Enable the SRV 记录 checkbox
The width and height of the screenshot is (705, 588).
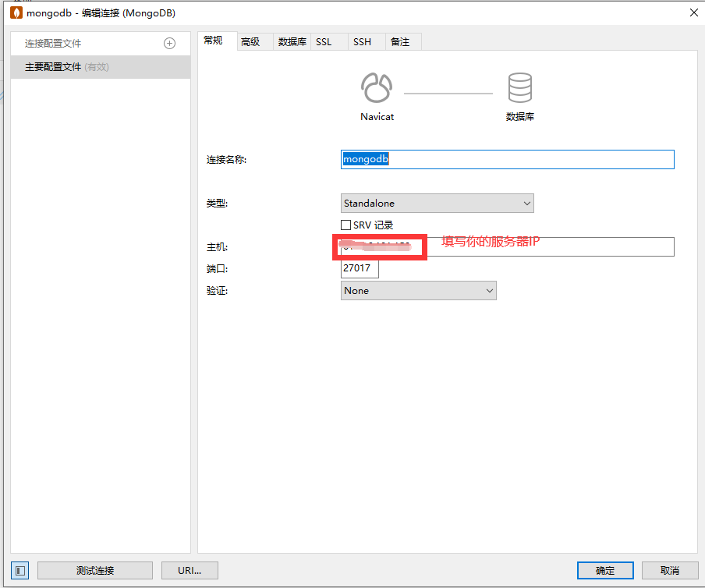(x=345, y=225)
